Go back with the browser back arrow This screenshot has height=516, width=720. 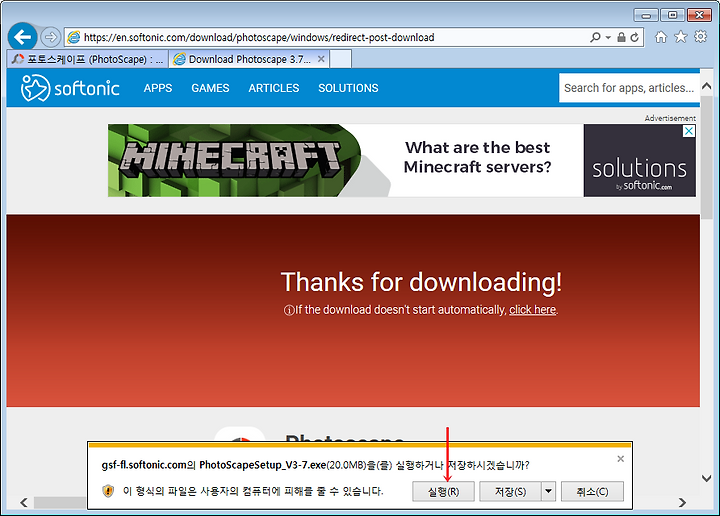coord(22,37)
